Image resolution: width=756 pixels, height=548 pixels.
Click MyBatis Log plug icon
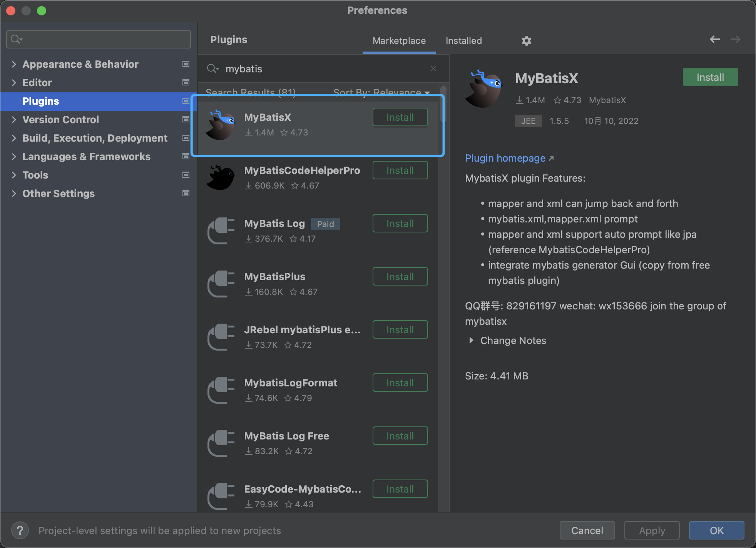(221, 231)
